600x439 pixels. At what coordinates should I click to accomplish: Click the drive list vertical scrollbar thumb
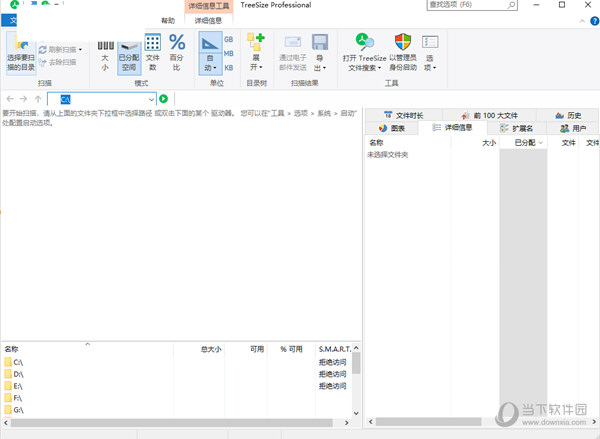click(x=356, y=363)
